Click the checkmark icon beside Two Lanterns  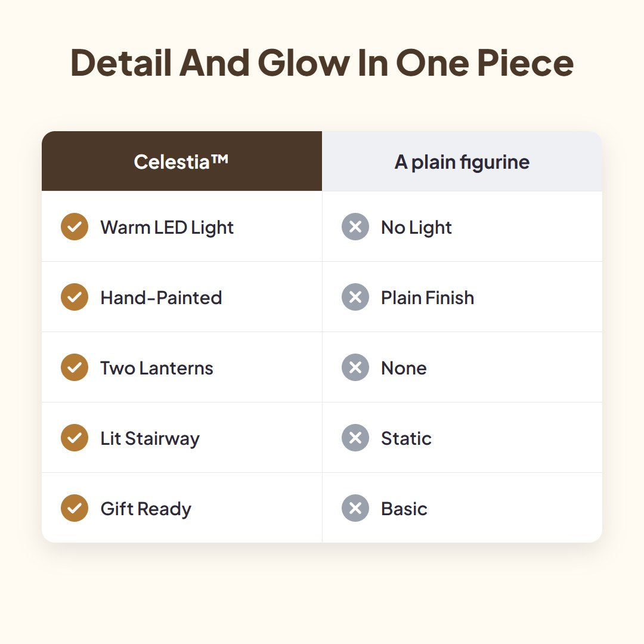click(75, 367)
